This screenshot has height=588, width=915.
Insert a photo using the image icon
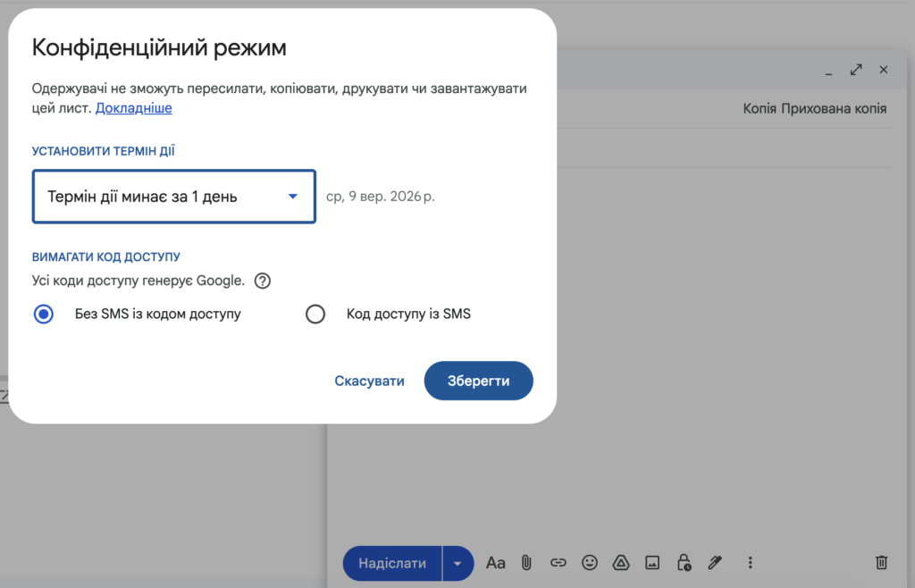coord(652,563)
